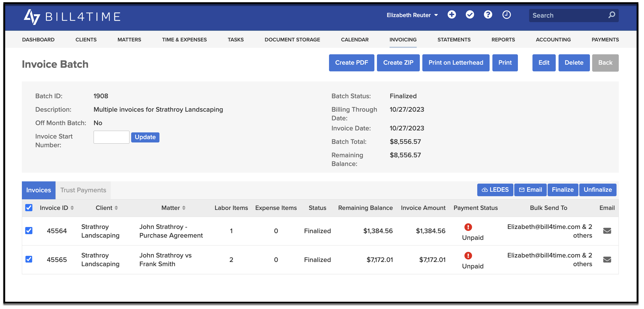Image resolution: width=644 pixels, height=309 pixels.
Task: Click invoice ID 45564 cell
Action: pos(57,231)
